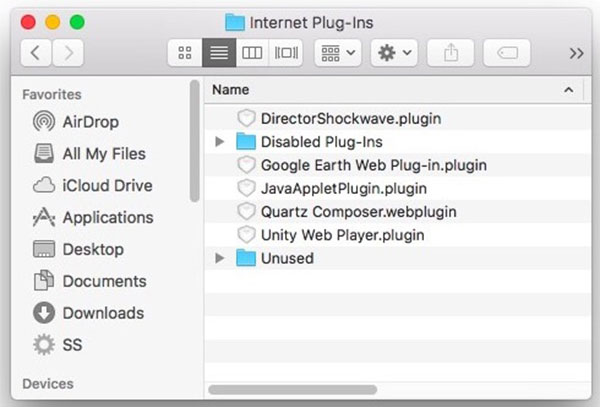Show more toolbar items with the chevron
The width and height of the screenshot is (600, 407).
pos(576,53)
